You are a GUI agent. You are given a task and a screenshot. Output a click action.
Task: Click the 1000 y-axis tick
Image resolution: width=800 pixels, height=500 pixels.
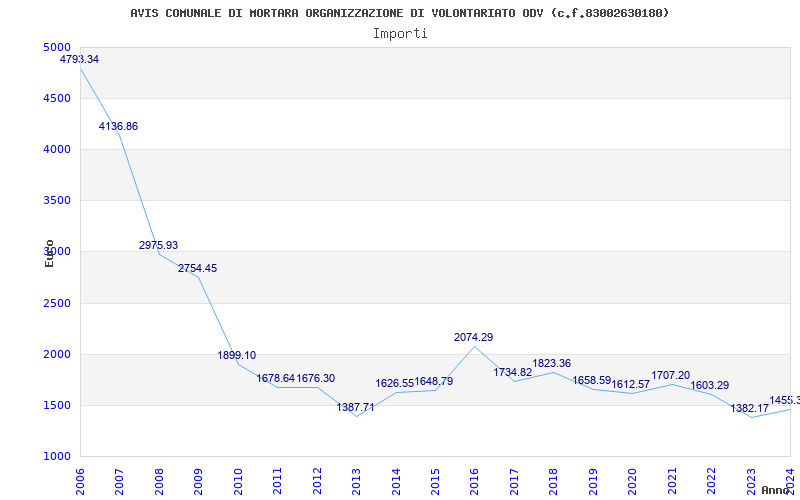[x=57, y=457]
